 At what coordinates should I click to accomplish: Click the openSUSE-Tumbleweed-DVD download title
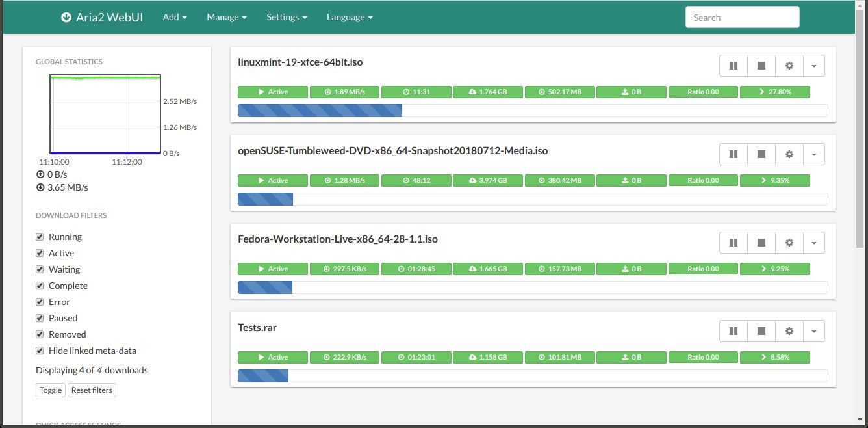393,151
